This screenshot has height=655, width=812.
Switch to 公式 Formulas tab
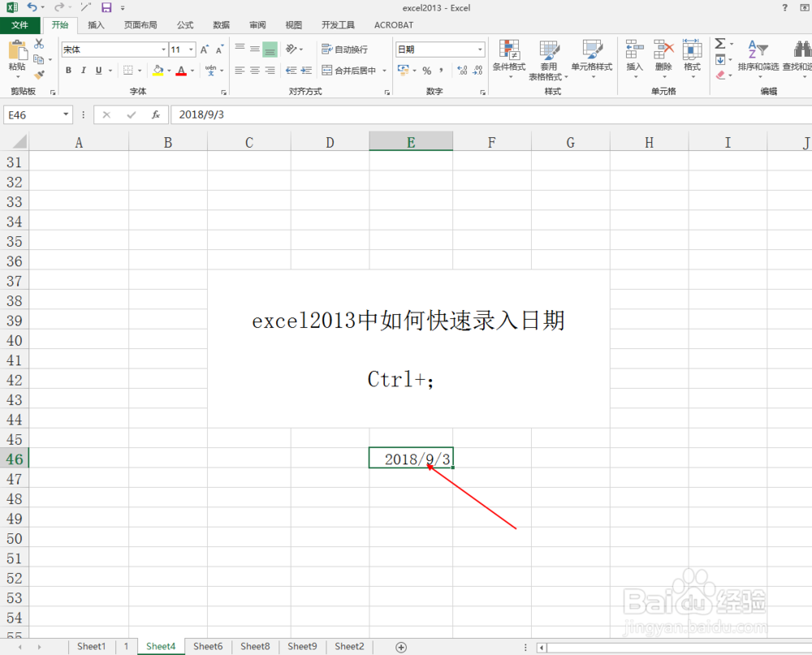(x=185, y=25)
